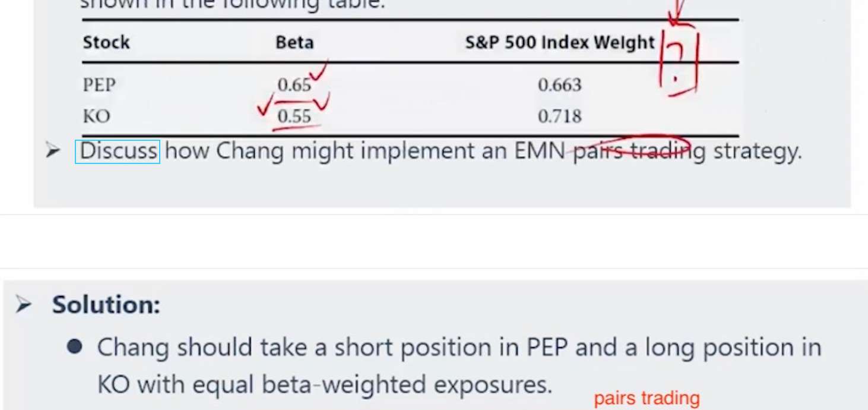The width and height of the screenshot is (868, 410).
Task: Click the red checkmark beside 0.65
Action: point(319,74)
